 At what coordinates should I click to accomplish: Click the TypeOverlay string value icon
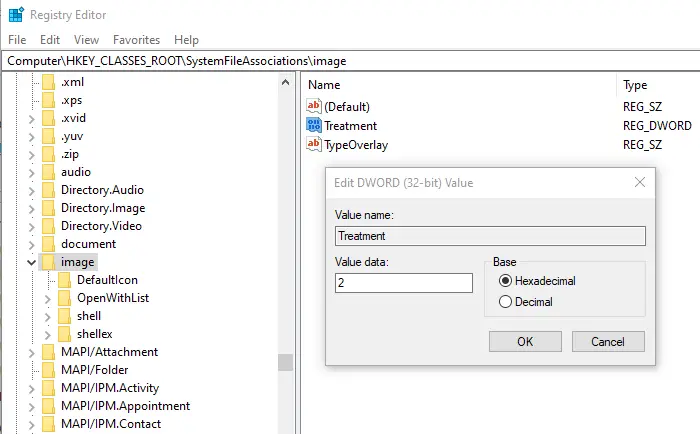point(314,145)
